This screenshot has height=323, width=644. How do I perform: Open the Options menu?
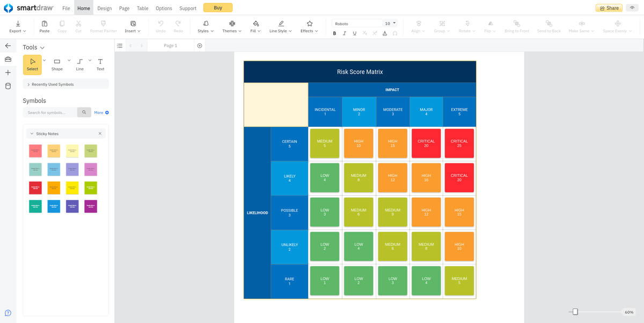pyautogui.click(x=163, y=8)
